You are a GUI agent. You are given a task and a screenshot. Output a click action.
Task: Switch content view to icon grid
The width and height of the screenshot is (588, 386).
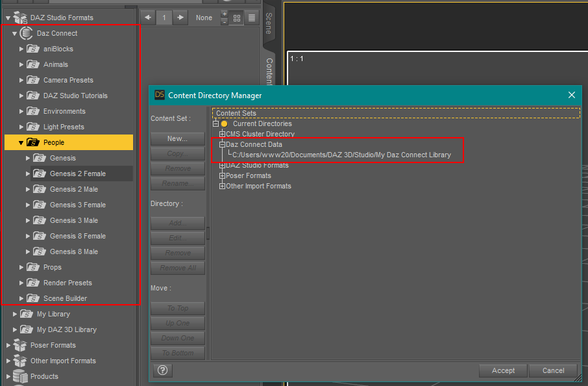[237, 18]
